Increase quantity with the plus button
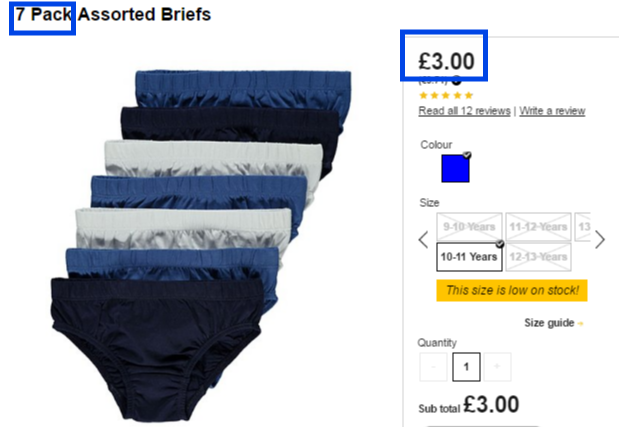The width and height of the screenshot is (619, 427). pos(497,367)
